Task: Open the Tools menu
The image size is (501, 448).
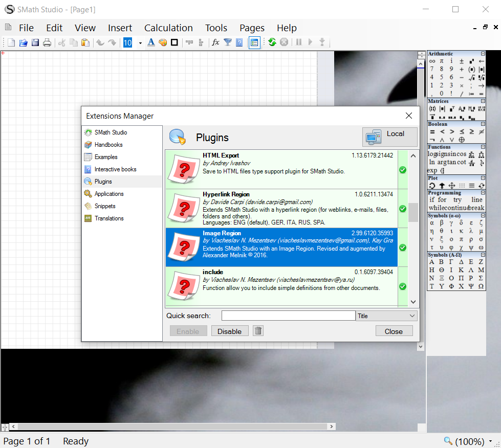Action: (216, 28)
